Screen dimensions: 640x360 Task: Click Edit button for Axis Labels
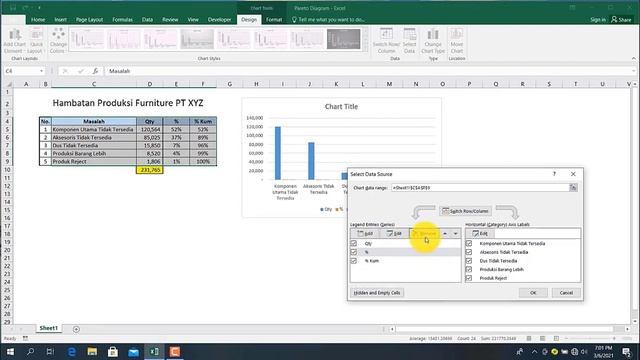pyautogui.click(x=480, y=233)
